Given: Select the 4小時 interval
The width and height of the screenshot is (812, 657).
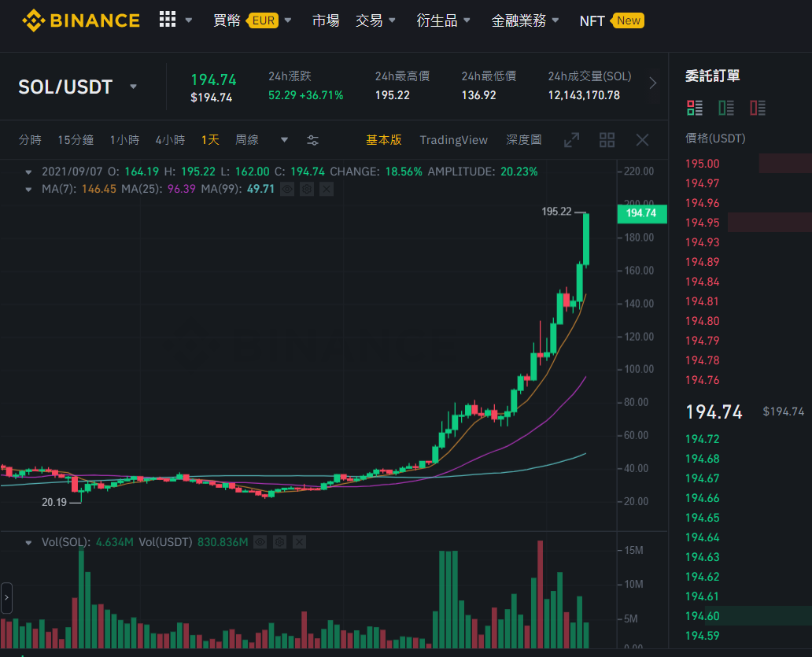Looking at the screenshot, I should (x=170, y=140).
